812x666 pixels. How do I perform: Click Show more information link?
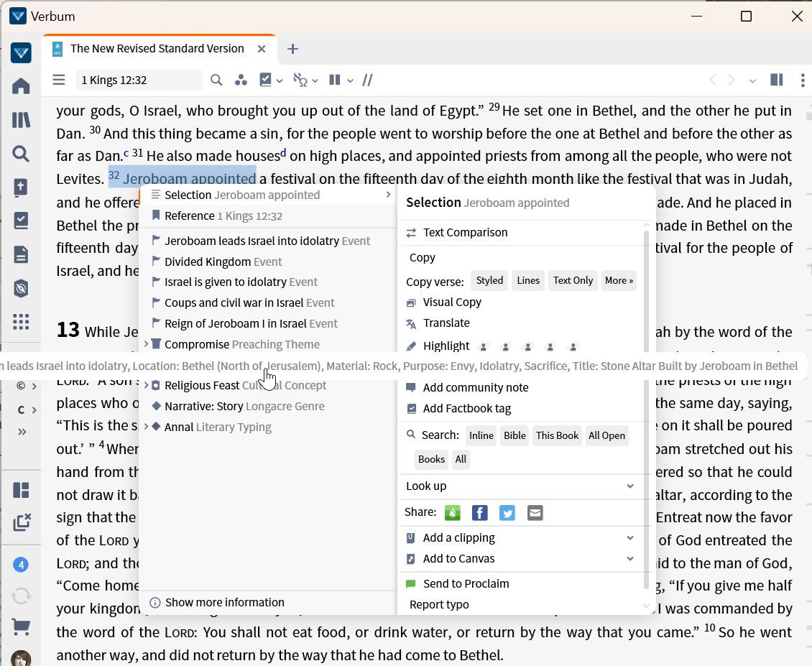[224, 602]
